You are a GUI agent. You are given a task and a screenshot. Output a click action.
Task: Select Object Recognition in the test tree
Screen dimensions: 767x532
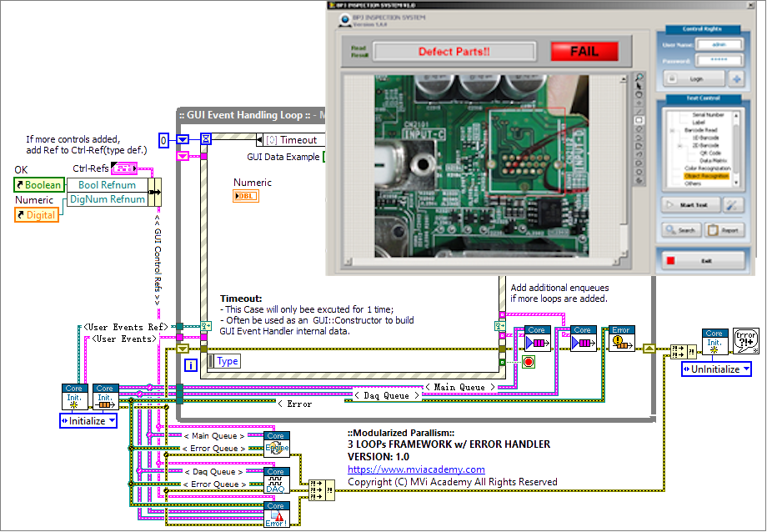pos(706,176)
